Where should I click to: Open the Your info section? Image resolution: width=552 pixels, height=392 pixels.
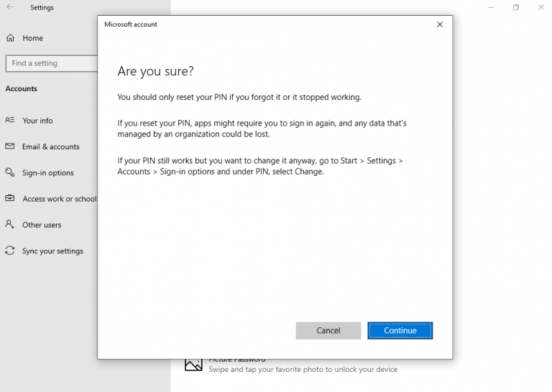[x=37, y=121]
